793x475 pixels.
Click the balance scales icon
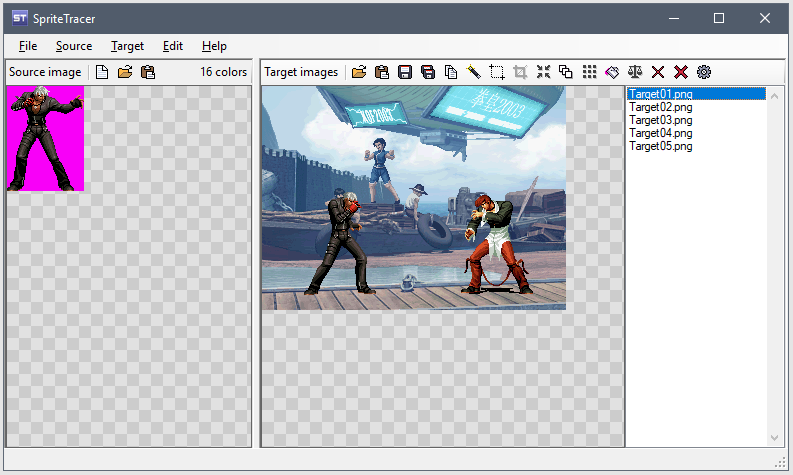click(635, 72)
